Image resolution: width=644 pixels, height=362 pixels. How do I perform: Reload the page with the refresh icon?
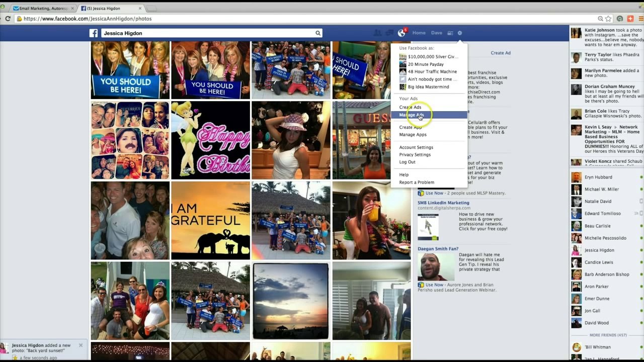[8, 19]
